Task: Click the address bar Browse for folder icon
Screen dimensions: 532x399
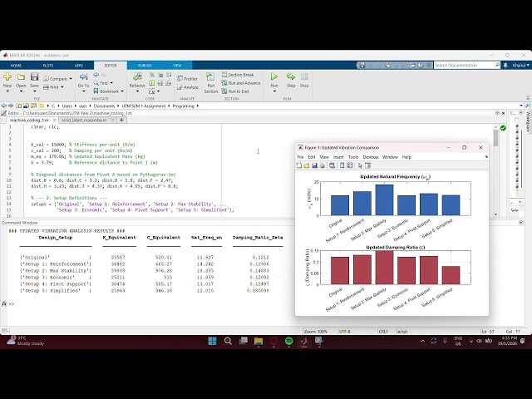Action: [33, 106]
